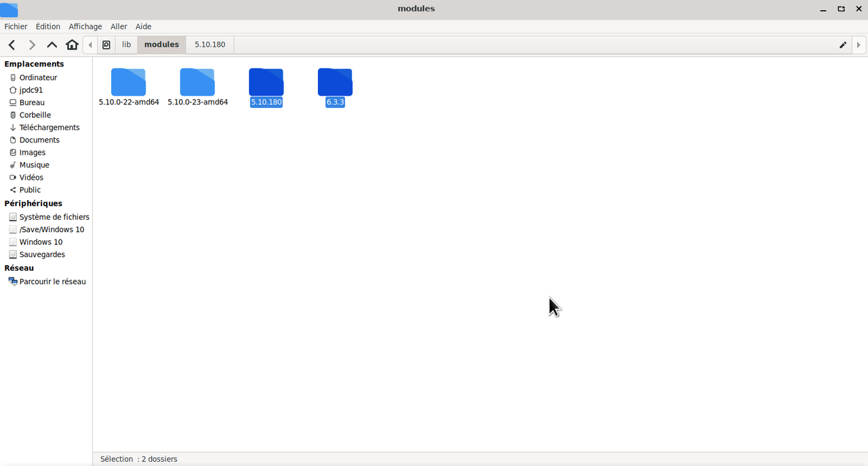
Task: Click the Public share icon in sidebar
Action: tap(13, 190)
